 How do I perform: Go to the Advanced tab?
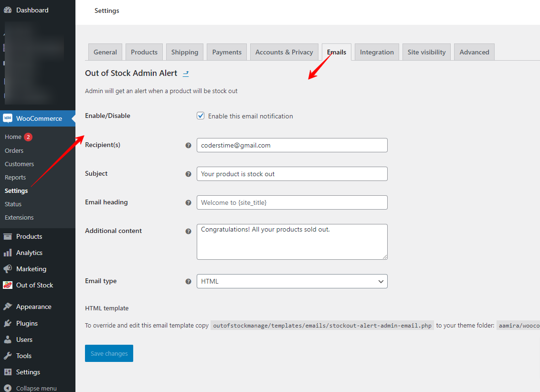coord(474,52)
